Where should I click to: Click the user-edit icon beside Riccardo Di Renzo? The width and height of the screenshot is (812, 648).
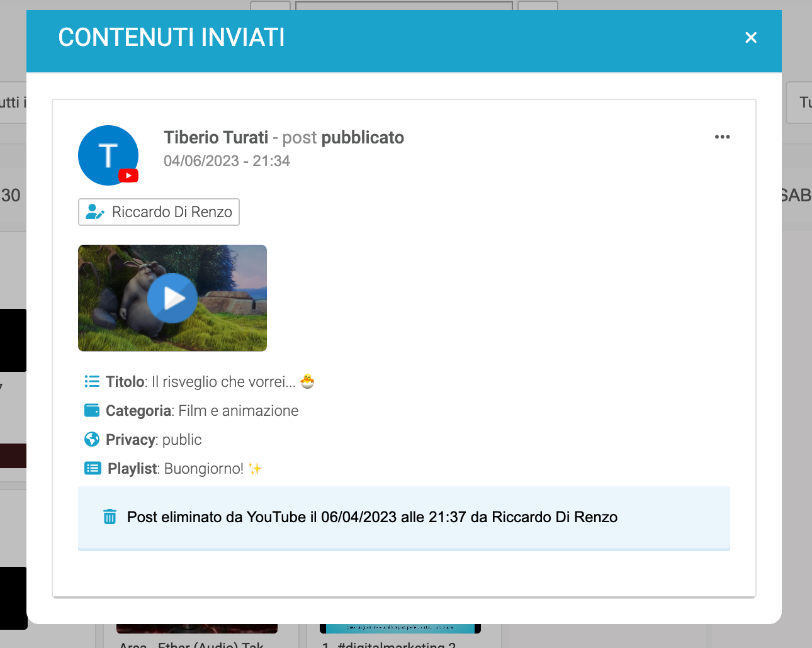[x=94, y=212]
